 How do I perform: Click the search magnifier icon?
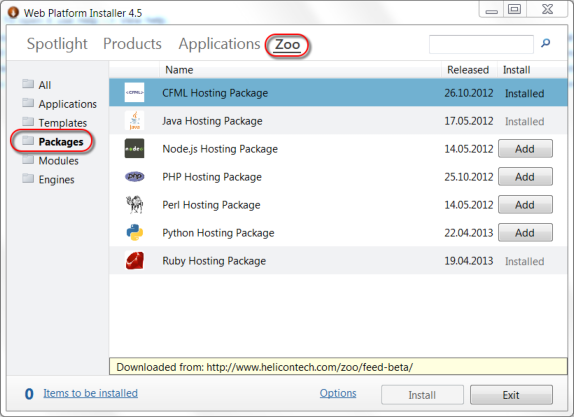coord(545,43)
